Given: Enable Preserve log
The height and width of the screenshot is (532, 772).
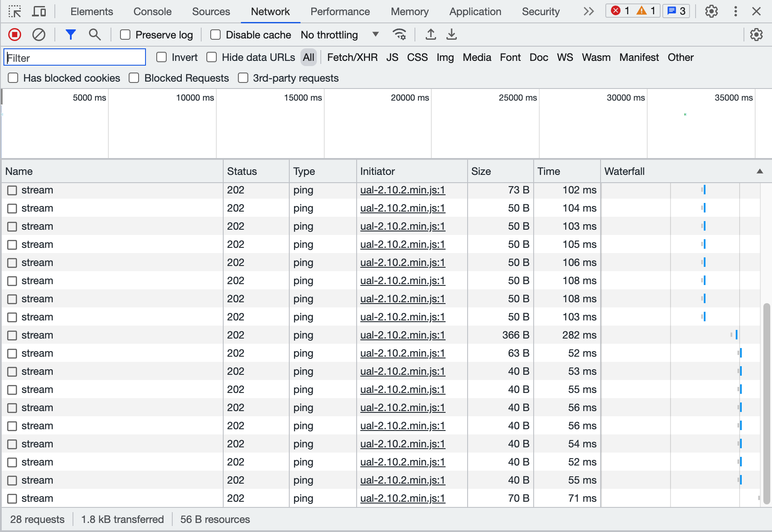Looking at the screenshot, I should [x=125, y=35].
